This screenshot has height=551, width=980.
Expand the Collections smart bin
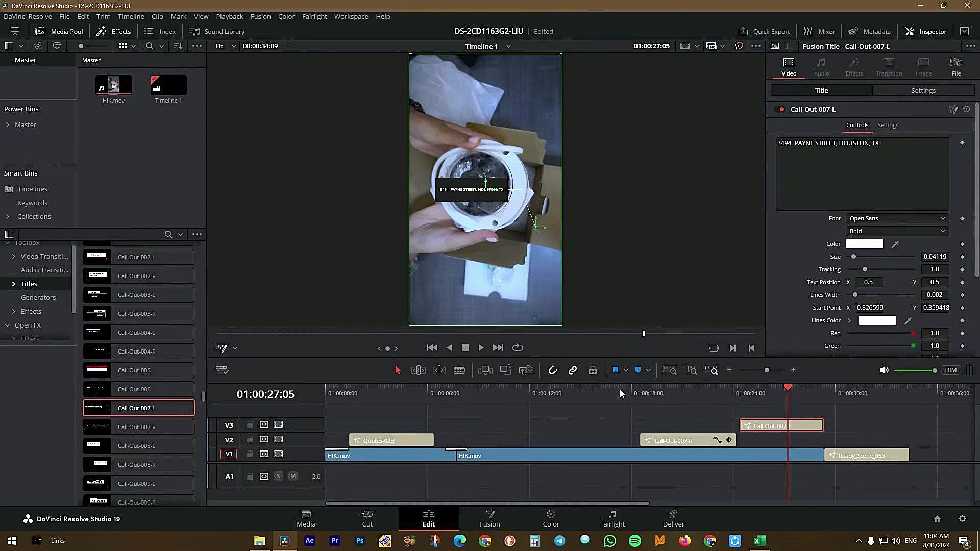7,217
